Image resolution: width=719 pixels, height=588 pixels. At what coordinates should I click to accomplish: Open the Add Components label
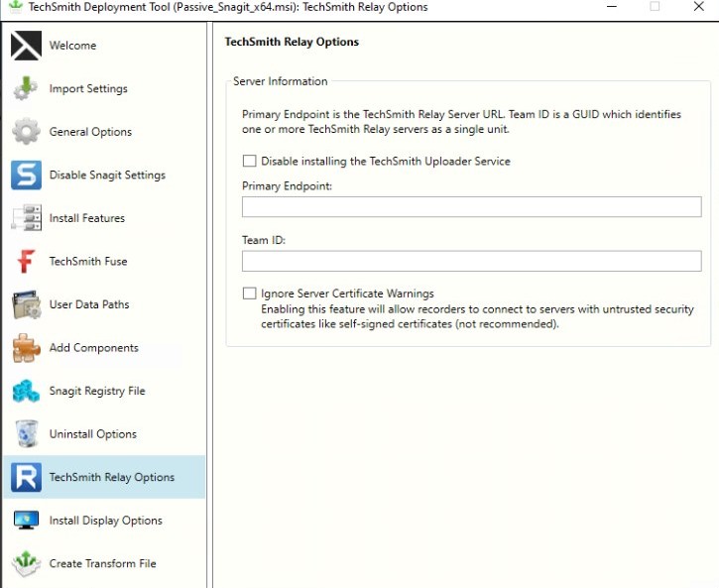(x=93, y=347)
